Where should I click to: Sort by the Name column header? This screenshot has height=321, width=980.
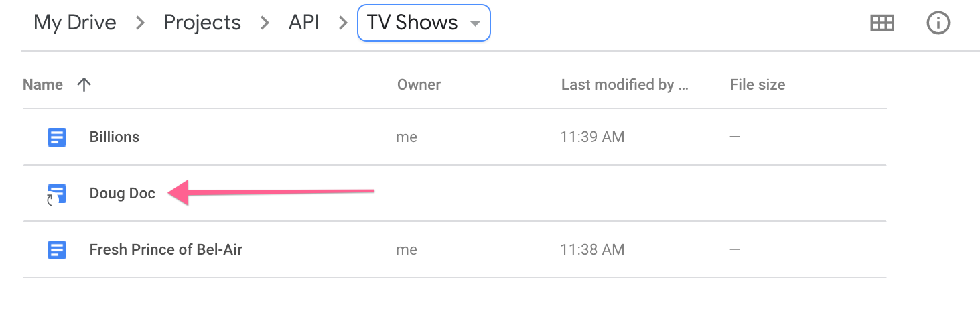[x=43, y=85]
